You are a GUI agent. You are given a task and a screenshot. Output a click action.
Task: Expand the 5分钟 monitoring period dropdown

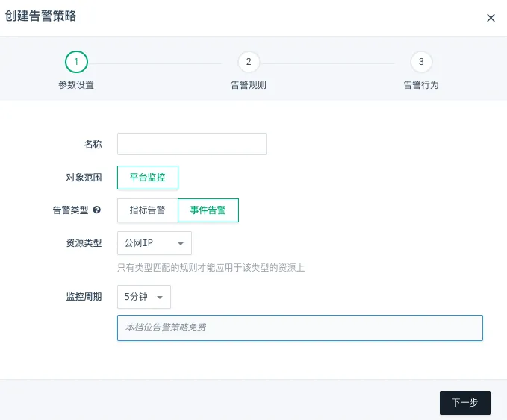click(143, 297)
